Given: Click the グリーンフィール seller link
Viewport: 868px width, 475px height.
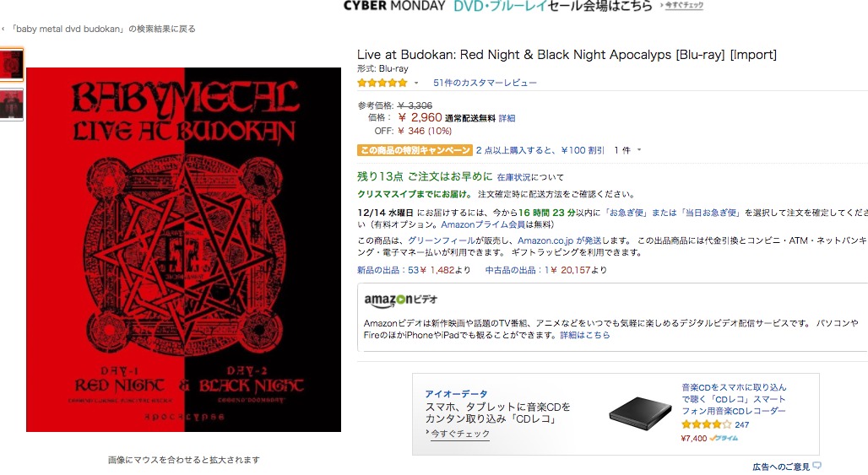Looking at the screenshot, I should pos(442,241).
